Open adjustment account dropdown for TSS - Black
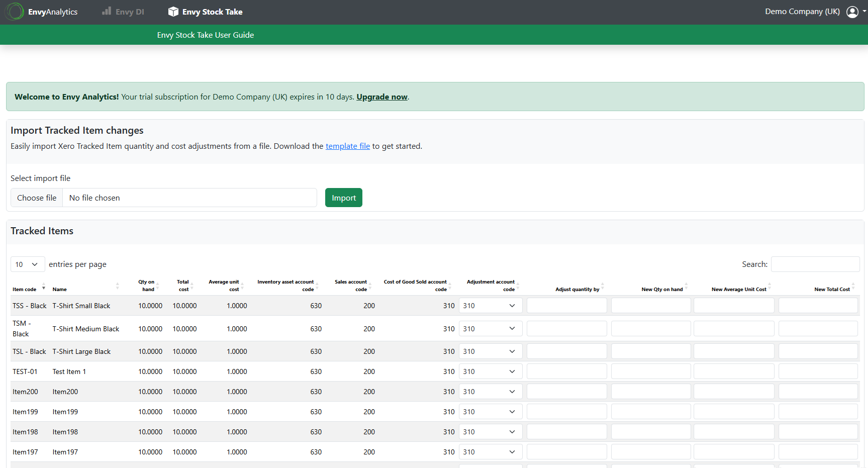This screenshot has height=468, width=868. [x=491, y=306]
